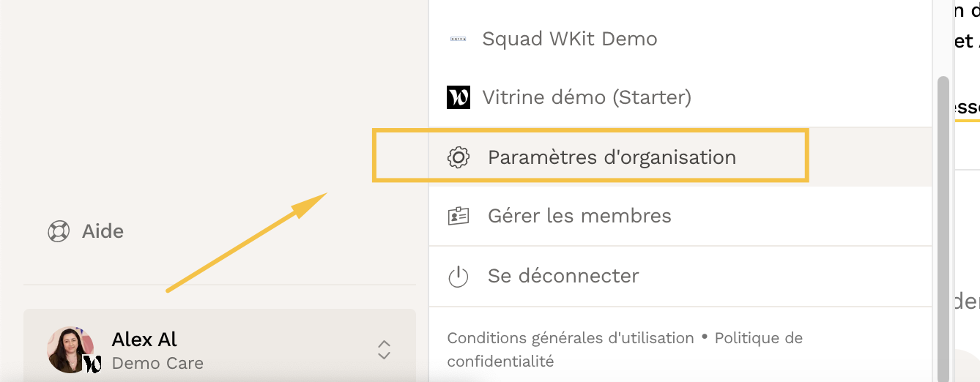
Task: Click the Squad WKit Demo workspace icon
Action: [458, 39]
